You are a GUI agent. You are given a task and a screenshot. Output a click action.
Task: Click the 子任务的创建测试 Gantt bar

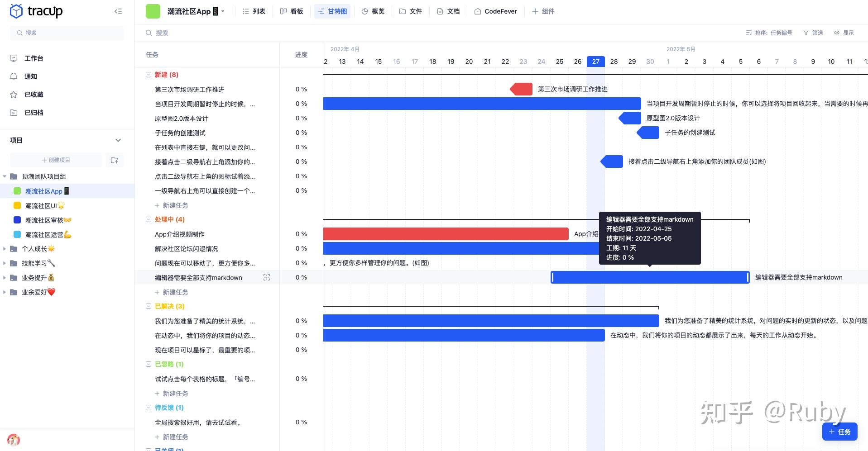tap(648, 133)
